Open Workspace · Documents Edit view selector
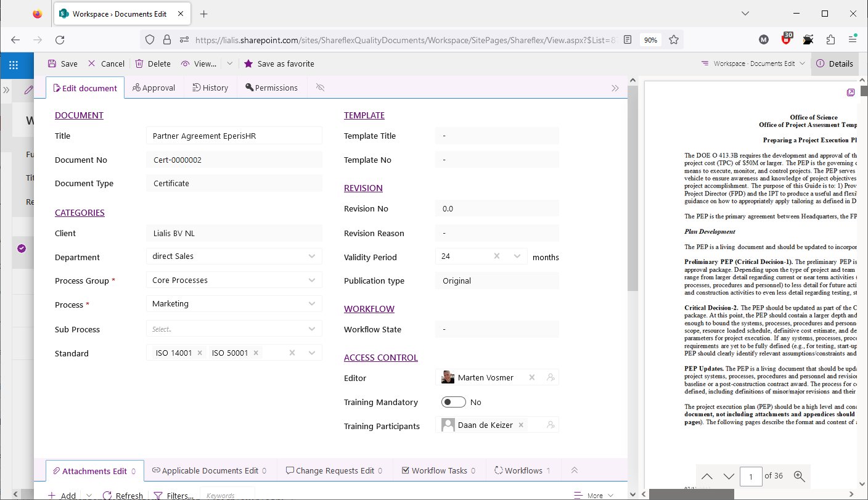The image size is (868, 500). [x=753, y=64]
